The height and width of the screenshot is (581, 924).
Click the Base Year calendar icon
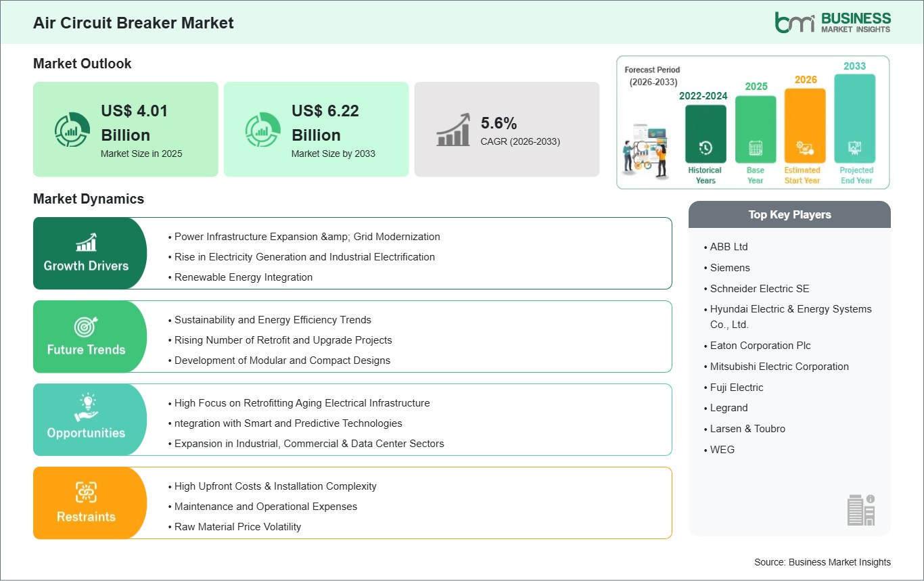(755, 149)
